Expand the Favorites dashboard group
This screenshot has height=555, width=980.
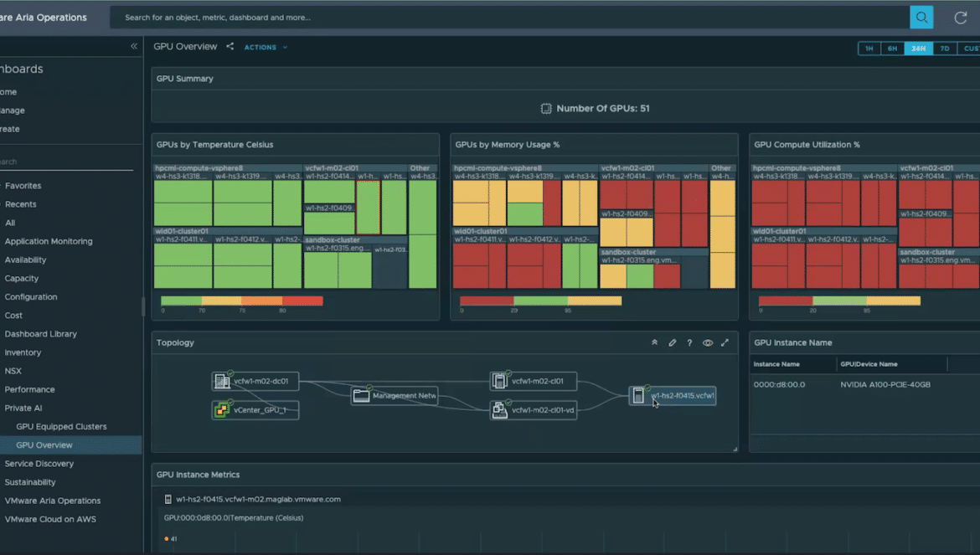coord(23,185)
